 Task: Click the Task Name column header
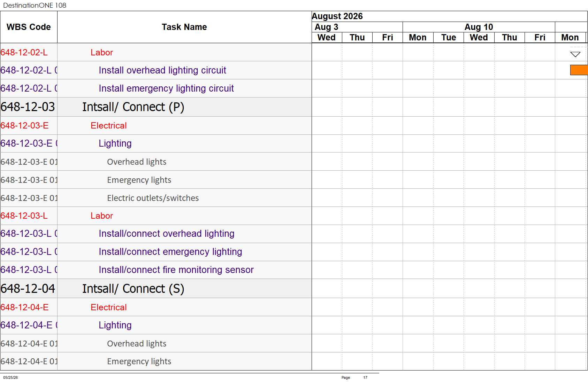click(x=184, y=27)
